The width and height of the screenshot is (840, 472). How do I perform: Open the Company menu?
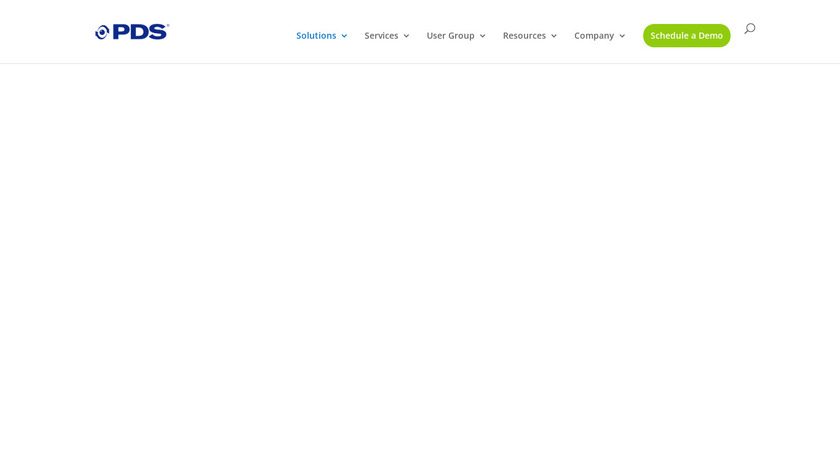594,35
